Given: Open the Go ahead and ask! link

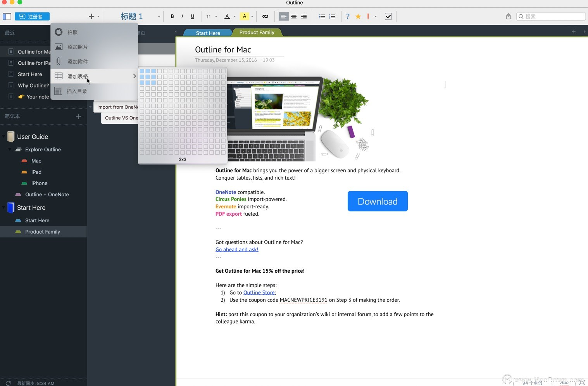Looking at the screenshot, I should pyautogui.click(x=237, y=249).
